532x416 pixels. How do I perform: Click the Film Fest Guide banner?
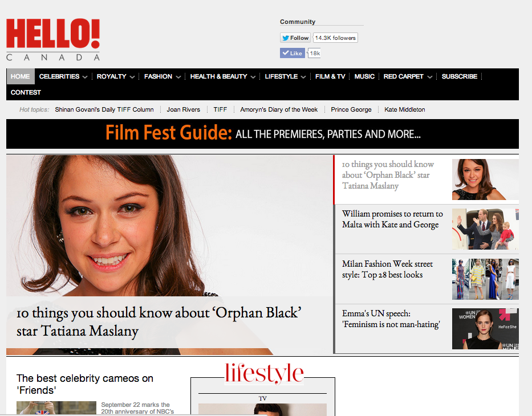coord(262,133)
